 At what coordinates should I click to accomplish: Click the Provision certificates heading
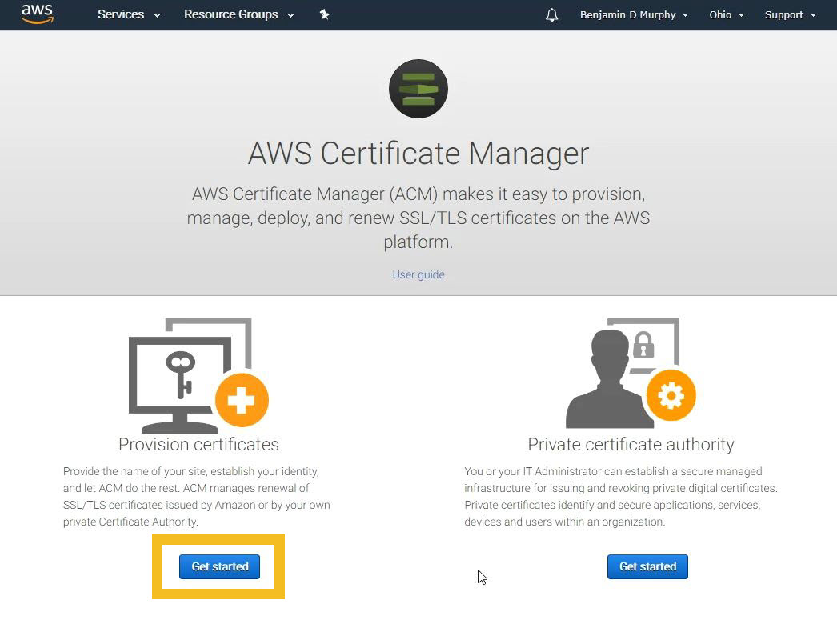(198, 445)
